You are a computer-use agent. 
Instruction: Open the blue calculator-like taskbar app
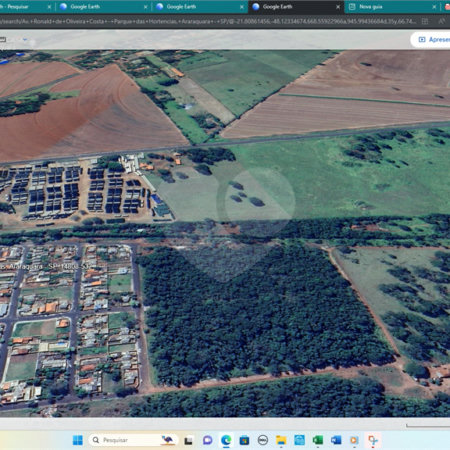click(299, 440)
